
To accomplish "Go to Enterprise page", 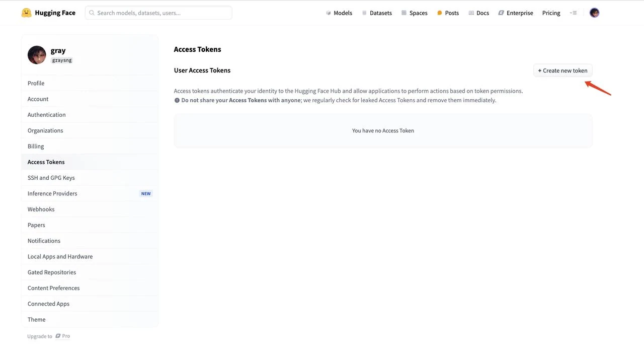I will 520,13.
